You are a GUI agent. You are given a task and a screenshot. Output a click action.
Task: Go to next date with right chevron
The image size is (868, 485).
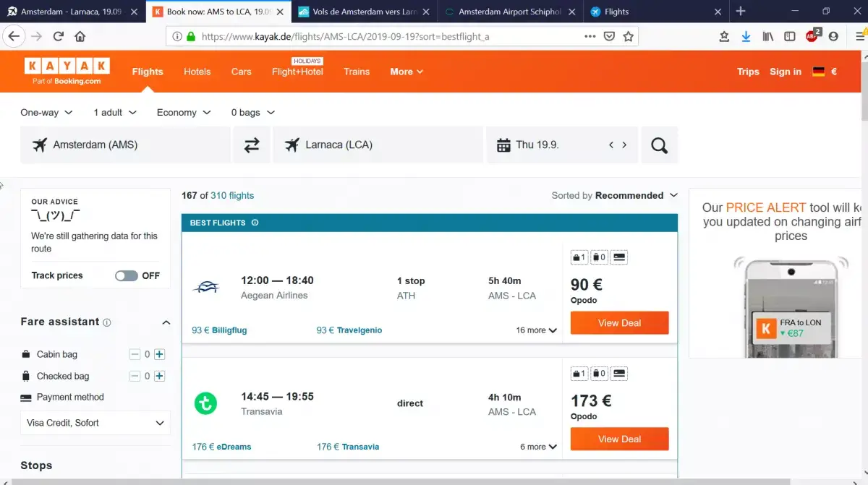(624, 145)
